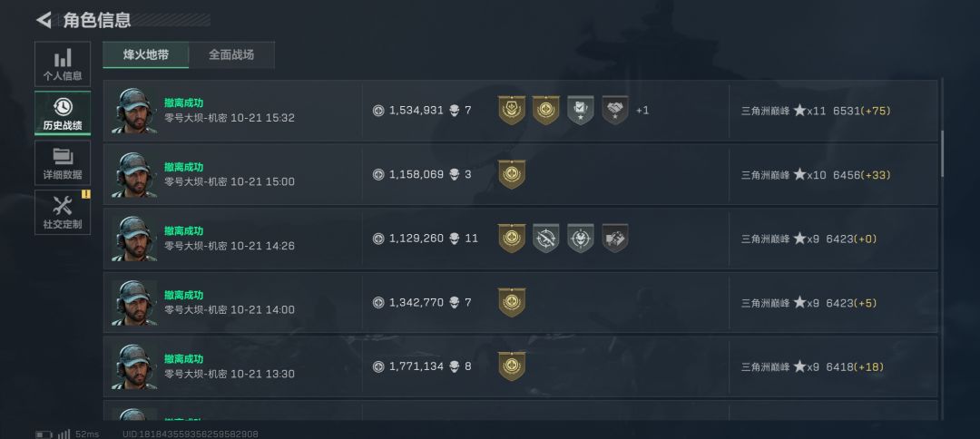Click the 撤离成功 label of the 15:00 match
980x439 pixels.
click(x=183, y=168)
